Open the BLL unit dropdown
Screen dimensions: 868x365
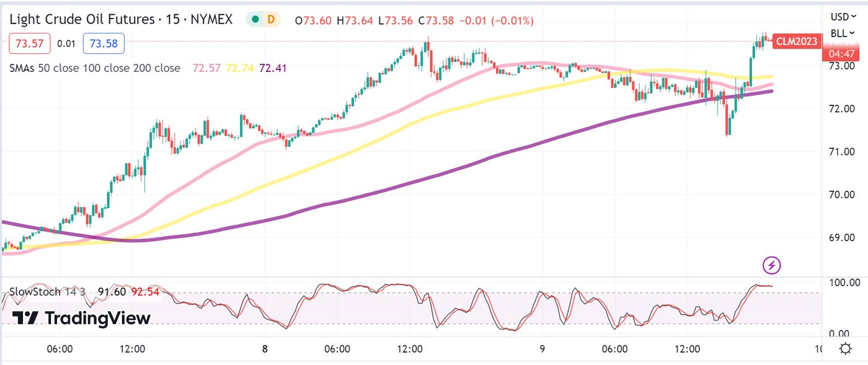tap(843, 33)
